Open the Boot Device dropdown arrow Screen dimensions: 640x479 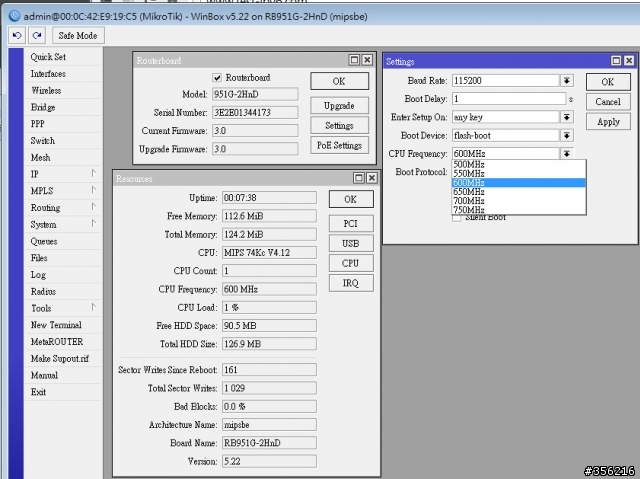(x=567, y=135)
